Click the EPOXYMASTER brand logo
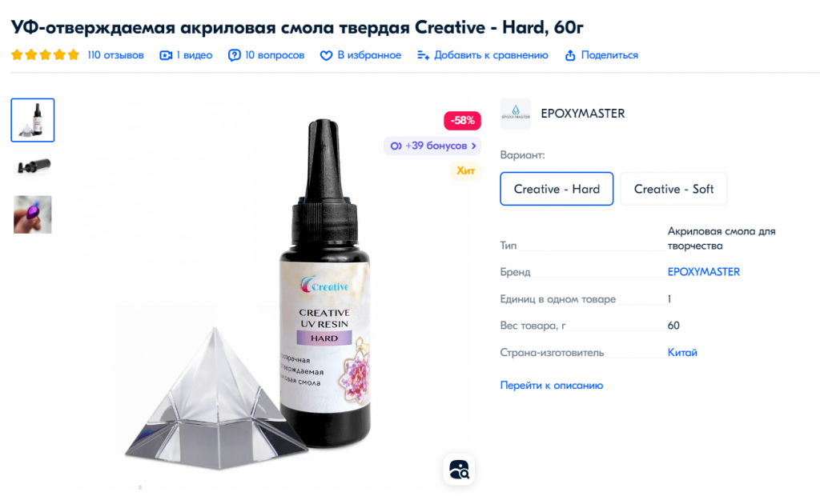This screenshot has width=820, height=504. (x=516, y=114)
